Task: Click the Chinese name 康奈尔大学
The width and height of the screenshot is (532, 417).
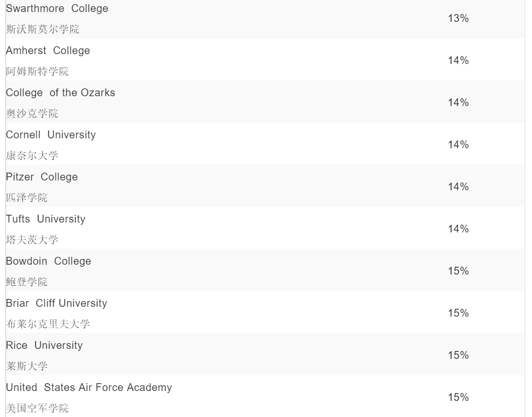Action: pyautogui.click(x=32, y=156)
